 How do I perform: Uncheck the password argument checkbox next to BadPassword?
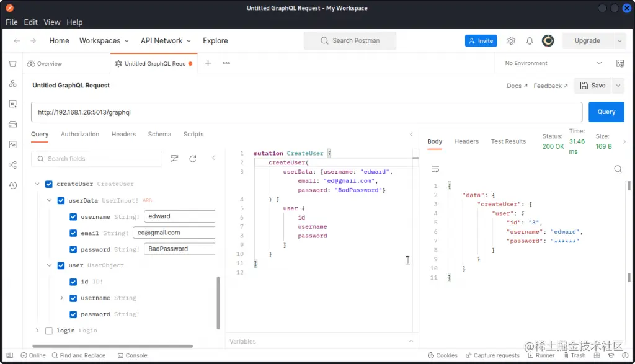tap(73, 249)
